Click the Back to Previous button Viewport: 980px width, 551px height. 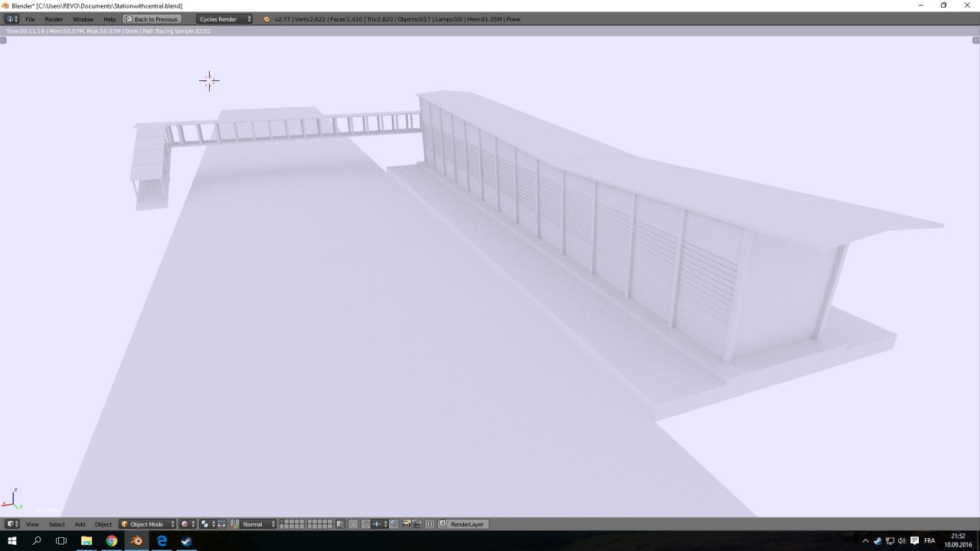(152, 19)
